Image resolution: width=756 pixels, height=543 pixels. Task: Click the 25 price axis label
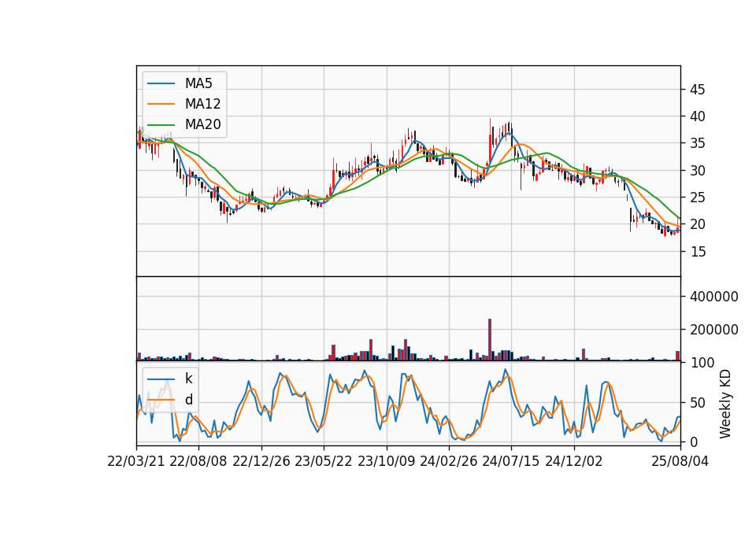coord(697,198)
